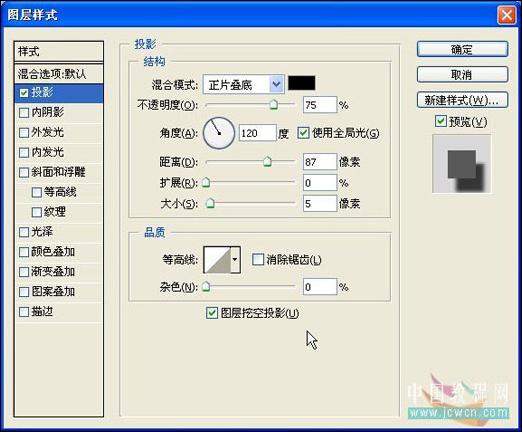Viewport: 522px width, 432px height.
Task: Enable the 内阴影 style checkbox
Action: click(x=24, y=113)
